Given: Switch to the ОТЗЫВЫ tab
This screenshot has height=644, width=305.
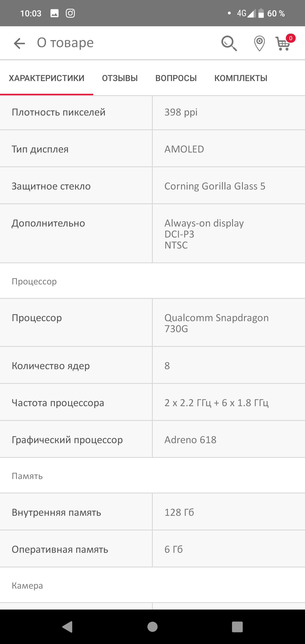Looking at the screenshot, I should [120, 78].
